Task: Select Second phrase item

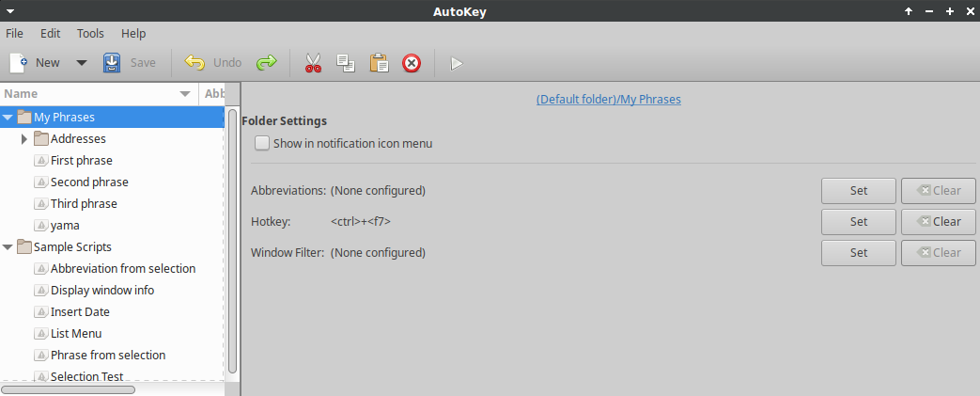Action: [89, 182]
